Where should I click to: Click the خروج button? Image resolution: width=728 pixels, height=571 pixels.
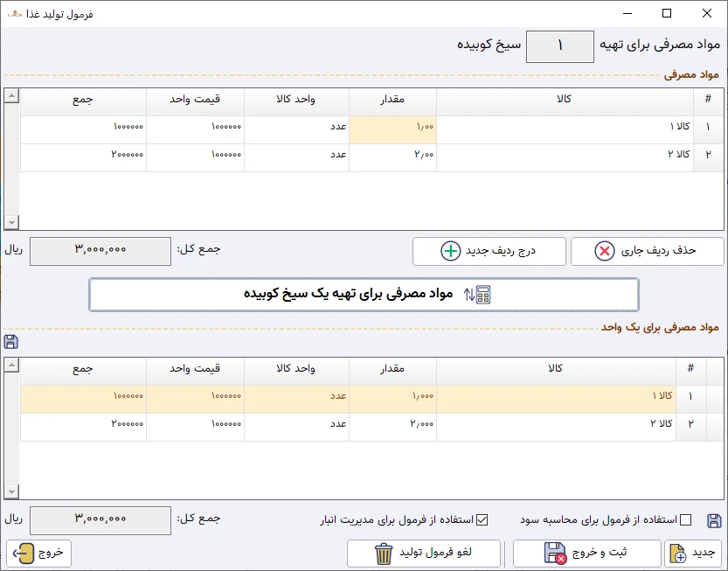click(x=39, y=553)
